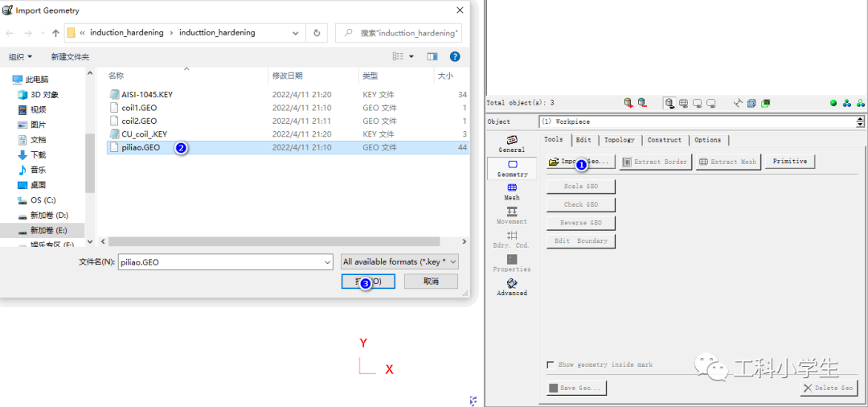
Task: Click the Import Geo... button
Action: tap(581, 162)
